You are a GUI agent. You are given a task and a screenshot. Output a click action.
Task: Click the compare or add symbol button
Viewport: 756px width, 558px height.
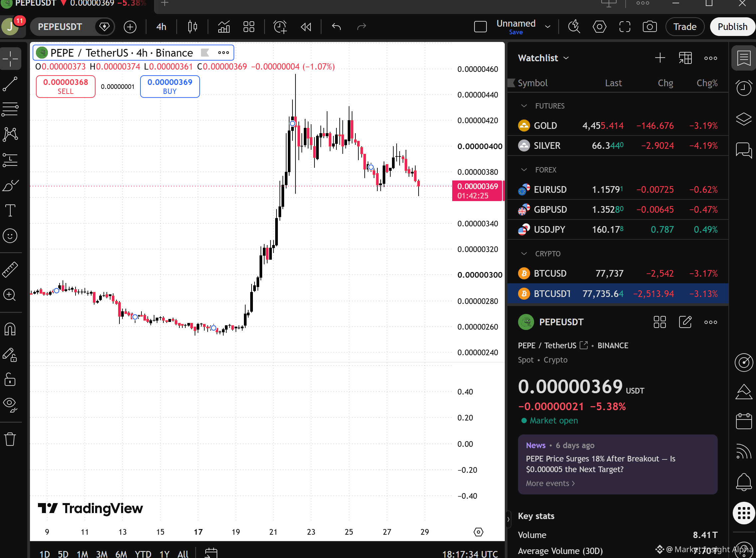pos(130,27)
